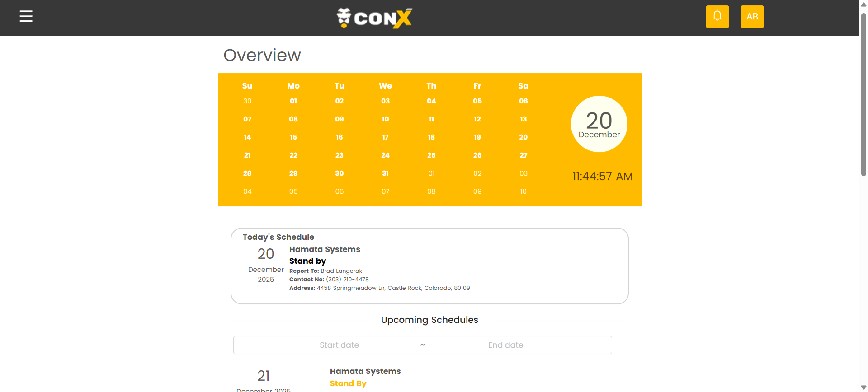Choose December 31 in the calendar grid

point(385,173)
